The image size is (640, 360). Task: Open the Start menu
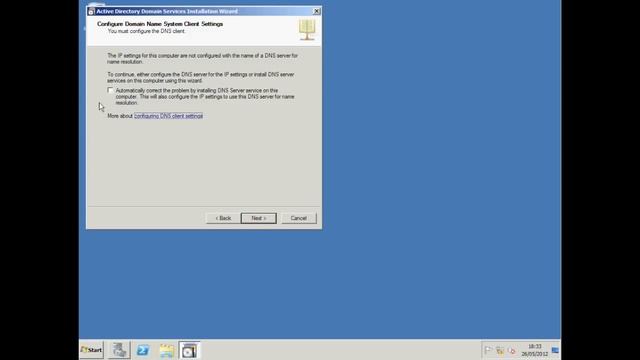click(x=91, y=350)
